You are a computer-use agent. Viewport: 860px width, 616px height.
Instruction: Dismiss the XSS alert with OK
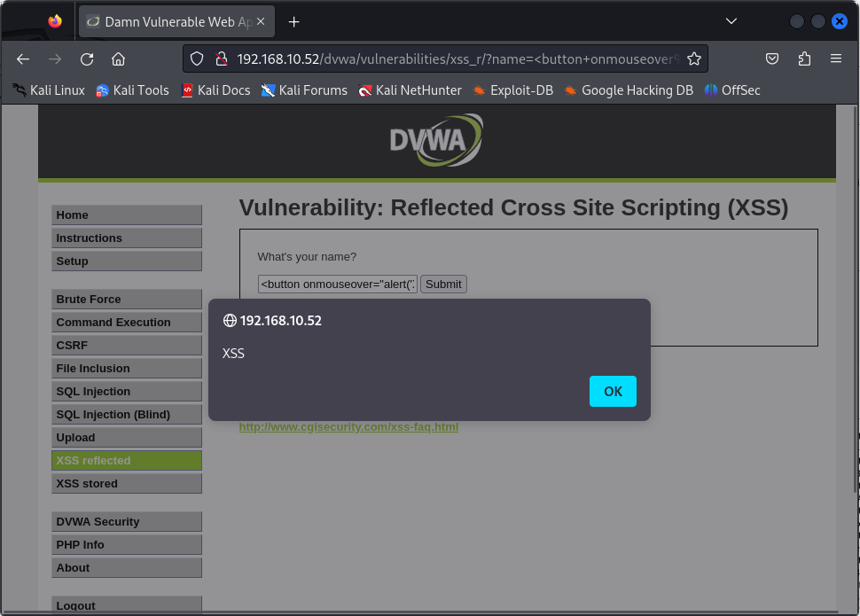(x=613, y=391)
